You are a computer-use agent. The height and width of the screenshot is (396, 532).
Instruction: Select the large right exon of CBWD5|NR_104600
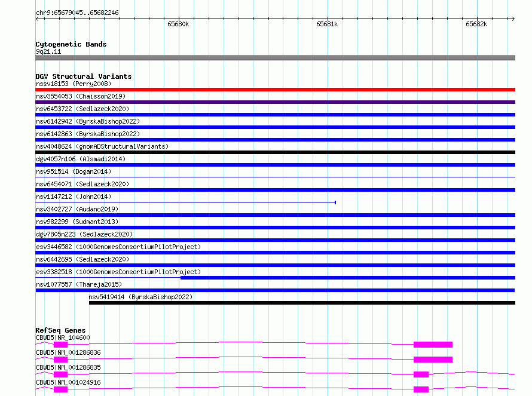(x=433, y=345)
